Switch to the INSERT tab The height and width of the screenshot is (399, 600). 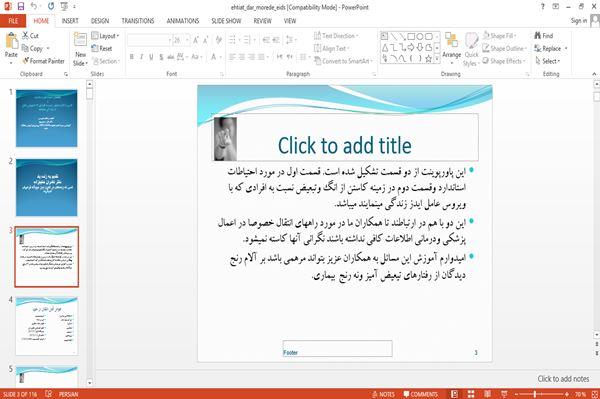[70, 21]
